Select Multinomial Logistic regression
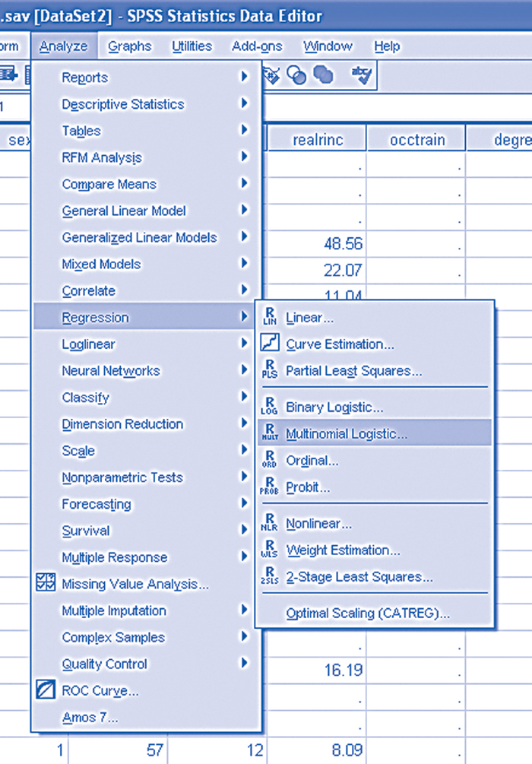532x764 pixels. pyautogui.click(x=347, y=434)
